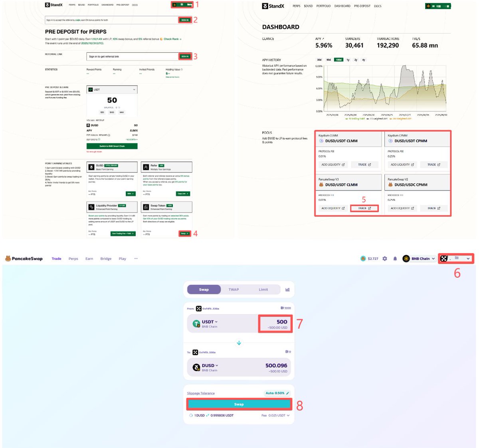Select the 90d APY history range
Screen dimensions: 479x448
point(329,60)
